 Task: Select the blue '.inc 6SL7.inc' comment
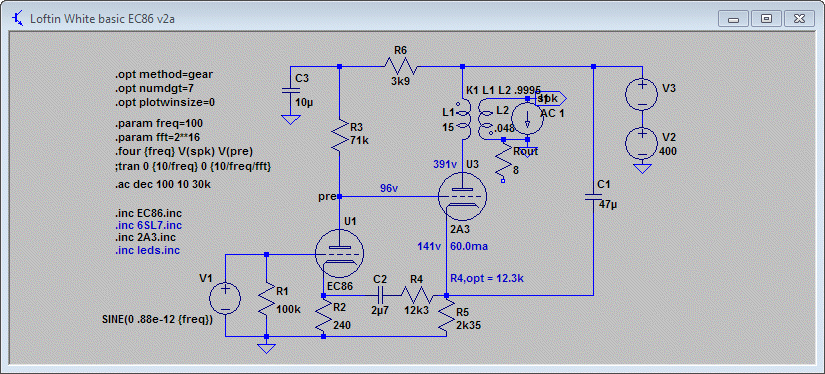click(x=148, y=226)
